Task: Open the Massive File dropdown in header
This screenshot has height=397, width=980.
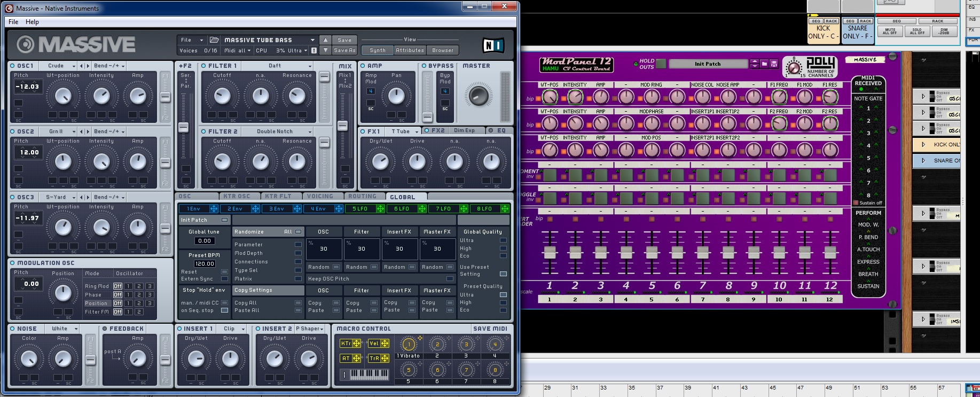Action: pyautogui.click(x=192, y=40)
